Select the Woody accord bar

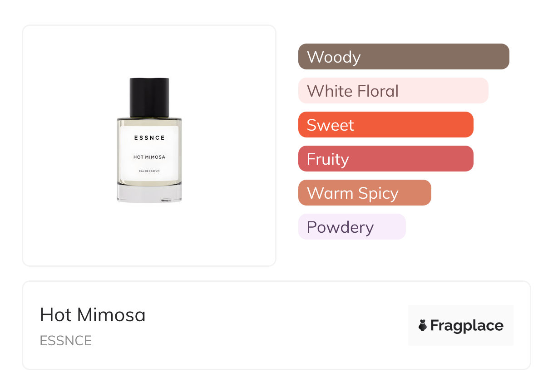[404, 57]
